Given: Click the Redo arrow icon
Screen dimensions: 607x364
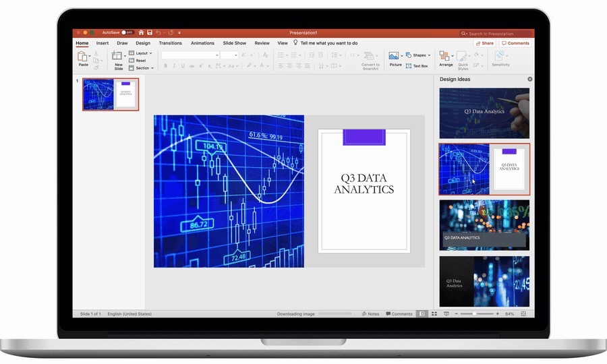Looking at the screenshot, I should [171, 32].
